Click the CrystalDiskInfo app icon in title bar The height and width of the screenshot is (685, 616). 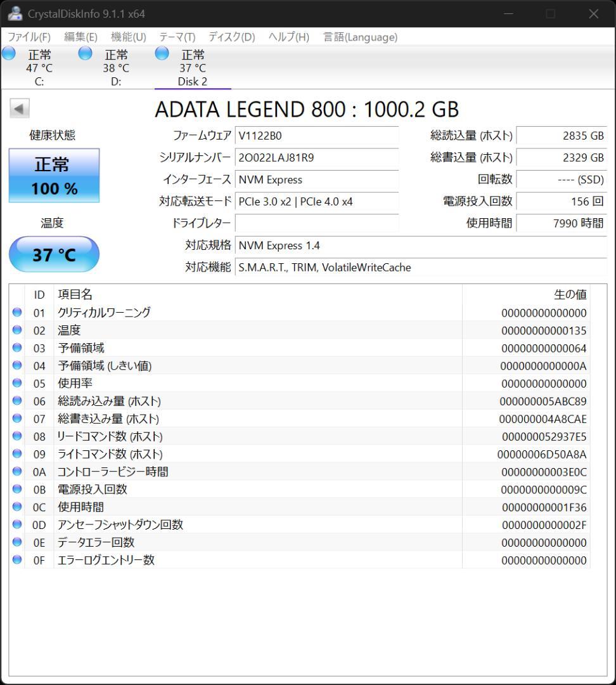coord(15,13)
